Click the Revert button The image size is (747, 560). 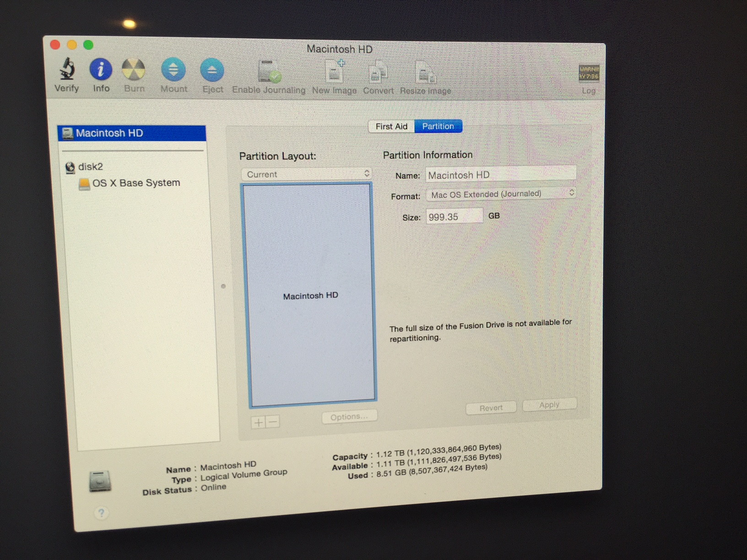[x=491, y=408]
